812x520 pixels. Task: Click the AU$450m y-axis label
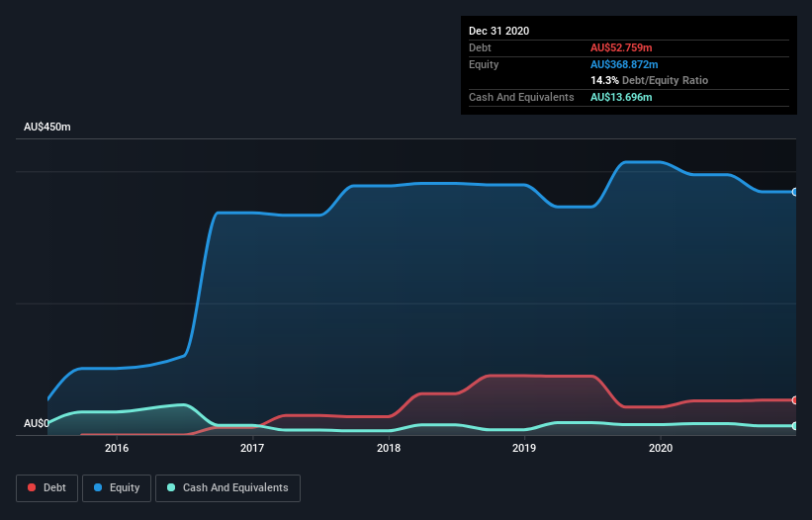[47, 127]
